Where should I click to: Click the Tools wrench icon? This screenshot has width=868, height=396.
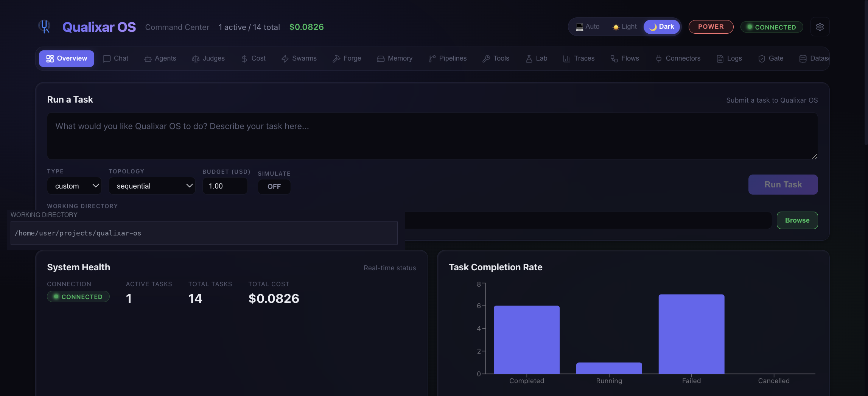coord(486,59)
